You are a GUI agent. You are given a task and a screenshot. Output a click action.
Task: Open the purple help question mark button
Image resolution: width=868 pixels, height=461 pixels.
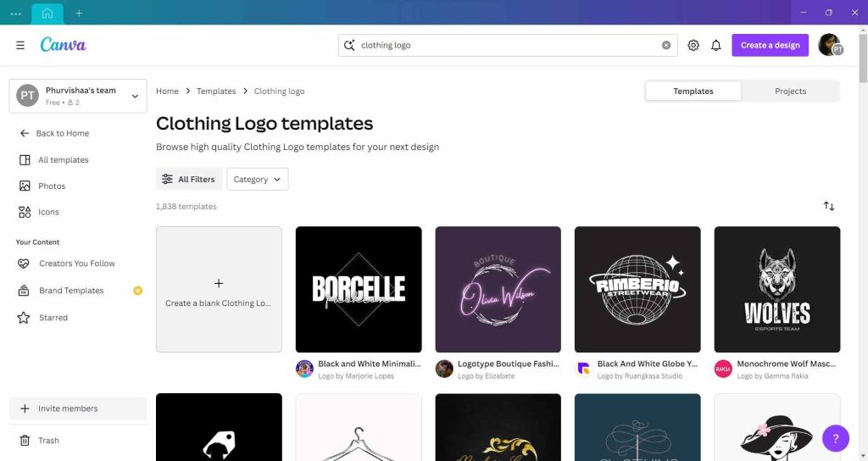click(835, 438)
